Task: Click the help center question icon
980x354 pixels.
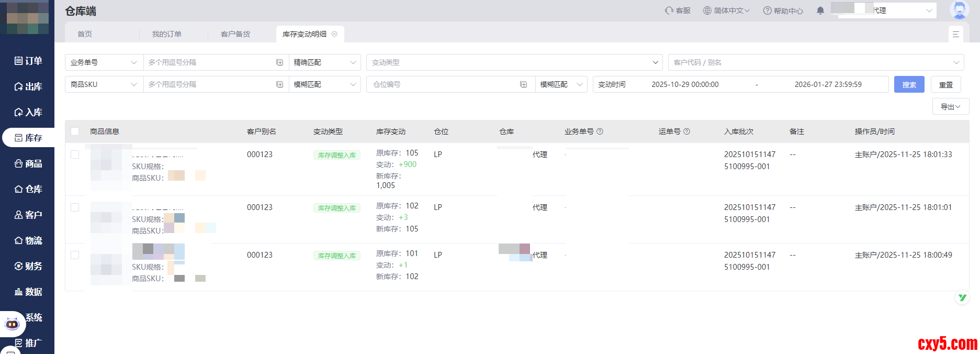Action: click(x=767, y=10)
